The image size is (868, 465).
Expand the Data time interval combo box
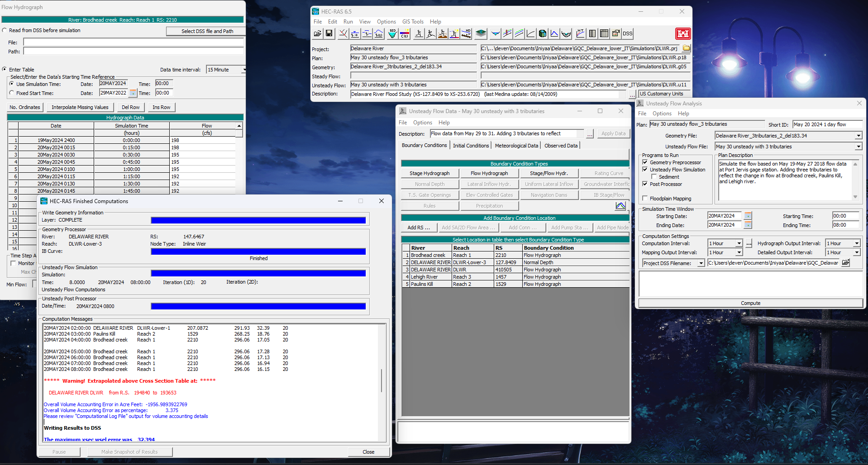[x=244, y=70]
